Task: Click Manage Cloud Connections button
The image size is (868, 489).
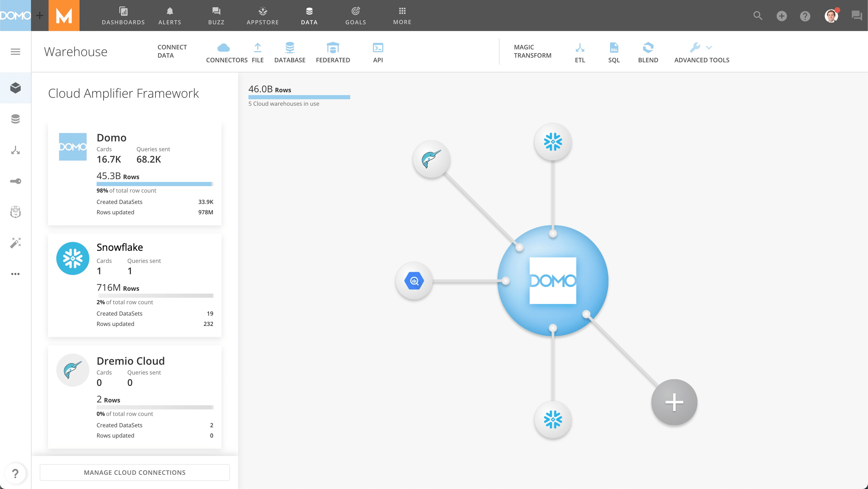Action: coord(135,472)
